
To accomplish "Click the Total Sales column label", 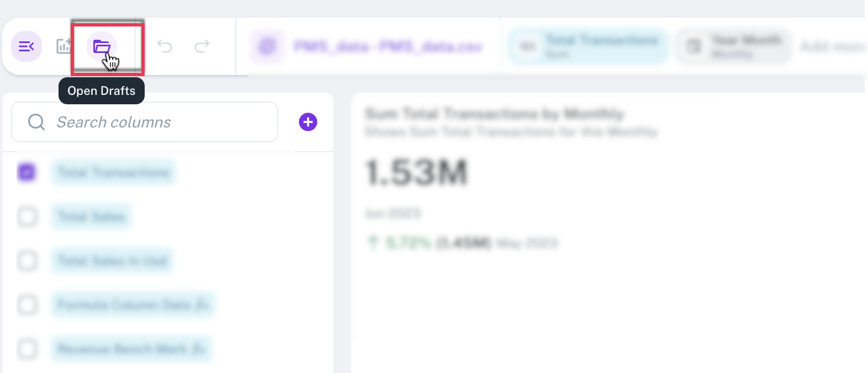I will pyautogui.click(x=92, y=217).
